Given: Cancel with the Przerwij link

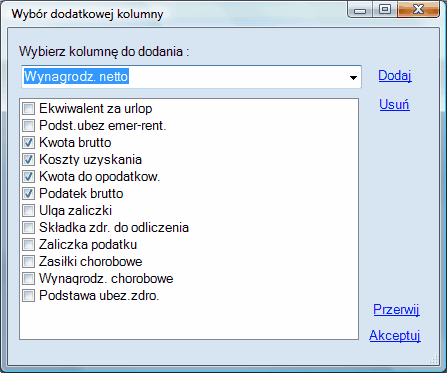Looking at the screenshot, I should click(396, 310).
